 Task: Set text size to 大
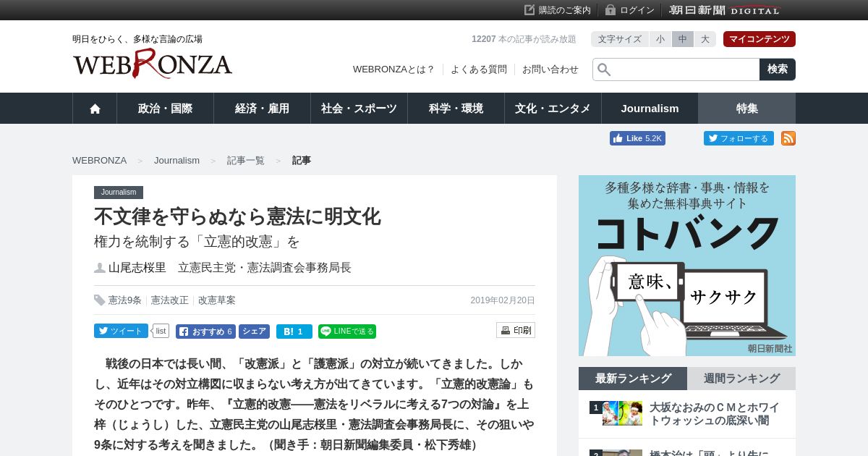pos(705,39)
